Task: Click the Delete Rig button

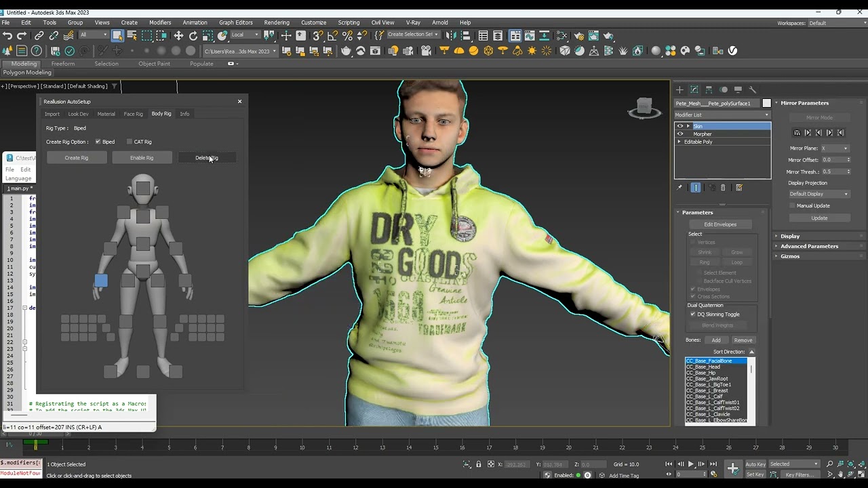Action: (207, 158)
